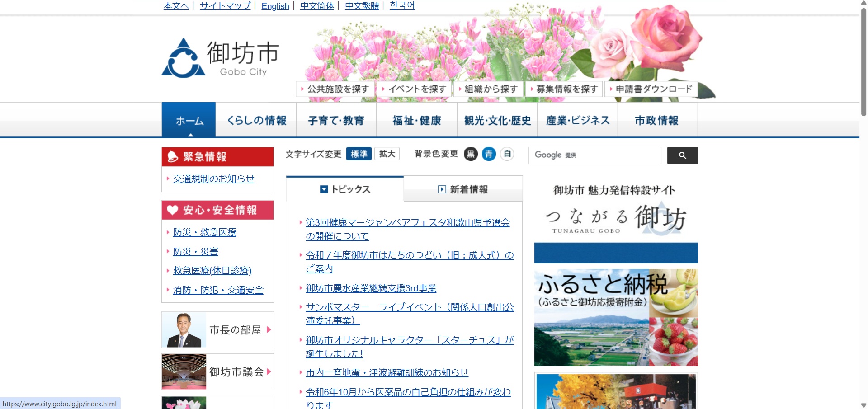Open the 御坊市議会 banner

point(218,372)
